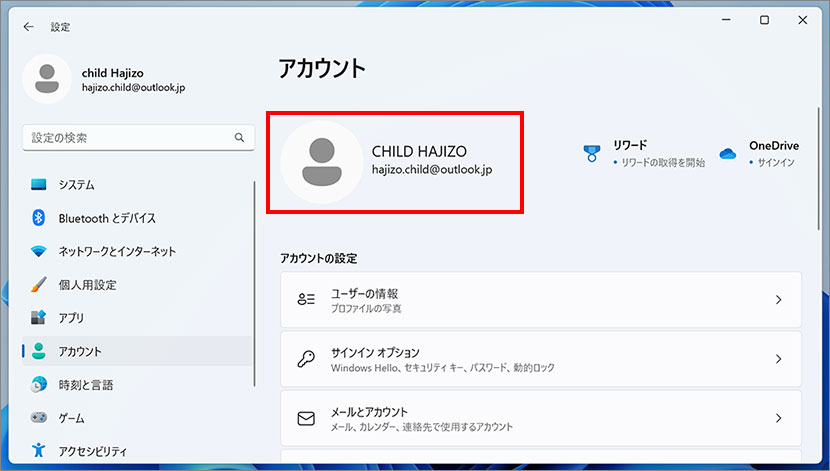This screenshot has height=471, width=830.
Task: Click the アクセシビリティ figure icon
Action: pyautogui.click(x=39, y=450)
